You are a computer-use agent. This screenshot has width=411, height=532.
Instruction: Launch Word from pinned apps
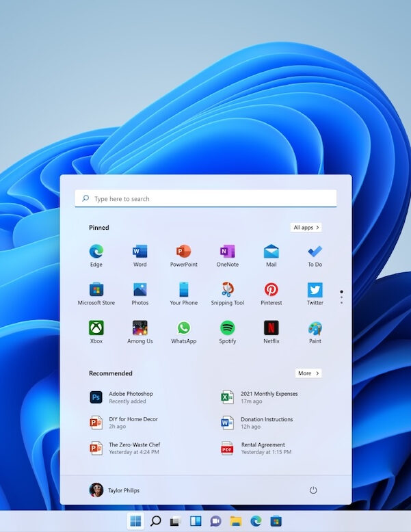coord(140,252)
